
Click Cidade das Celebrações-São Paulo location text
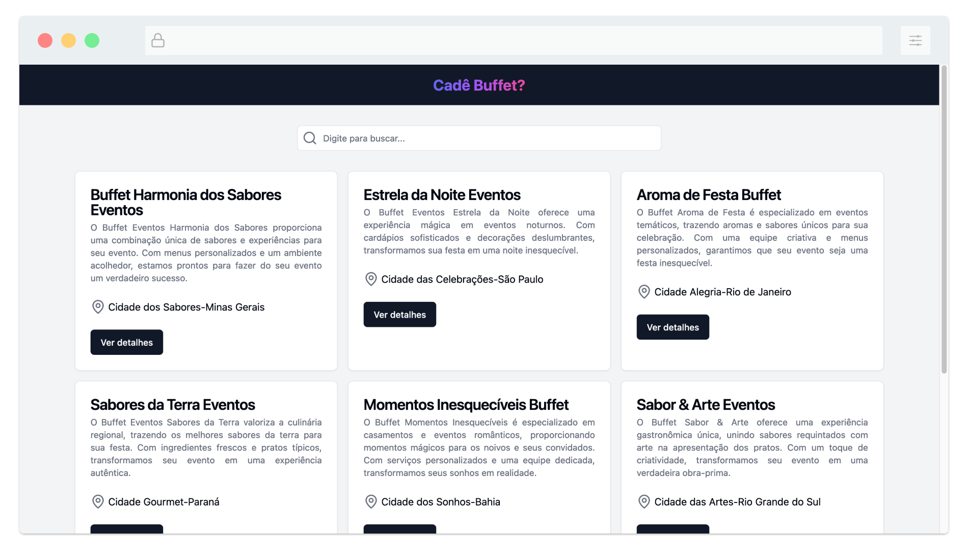462,279
